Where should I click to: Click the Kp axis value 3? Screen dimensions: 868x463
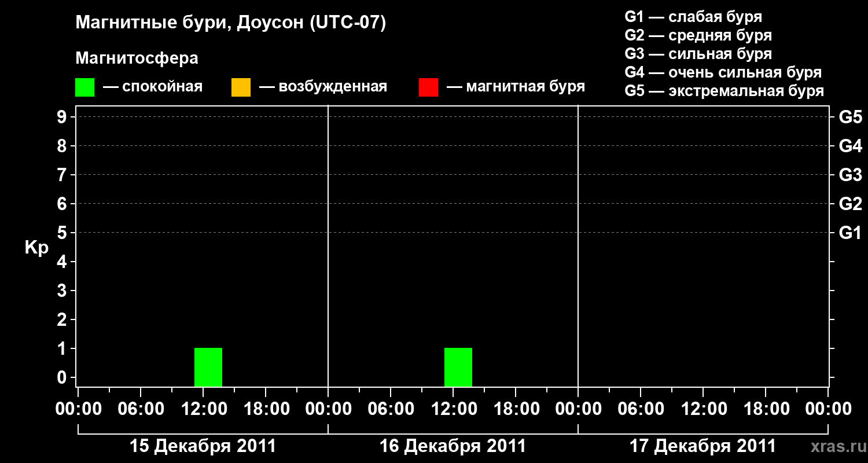click(63, 291)
